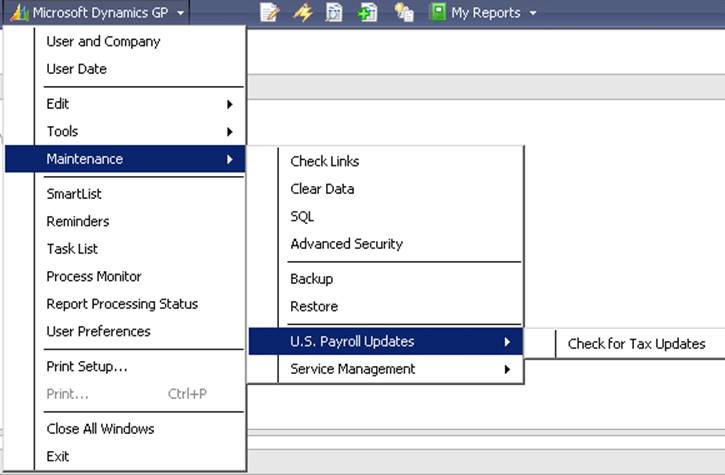Screen dimensions: 725x475
Task: Choose Restore in Maintenance submenu
Action: [386, 306]
